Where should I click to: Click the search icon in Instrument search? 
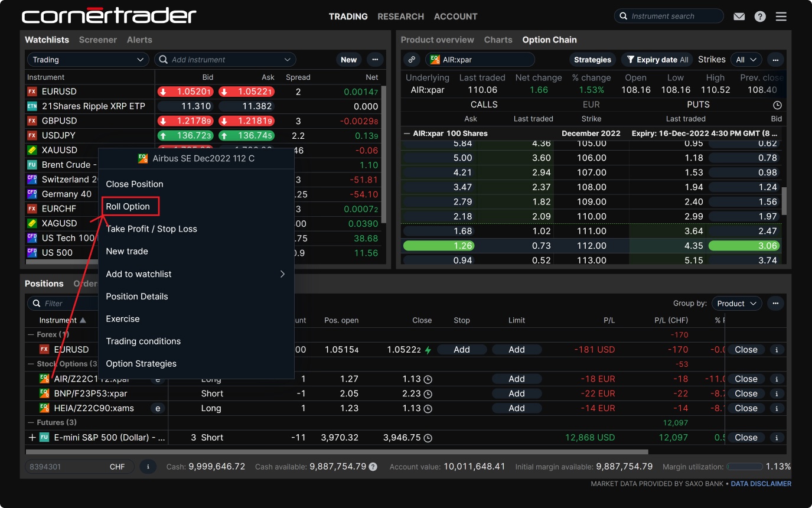click(624, 17)
